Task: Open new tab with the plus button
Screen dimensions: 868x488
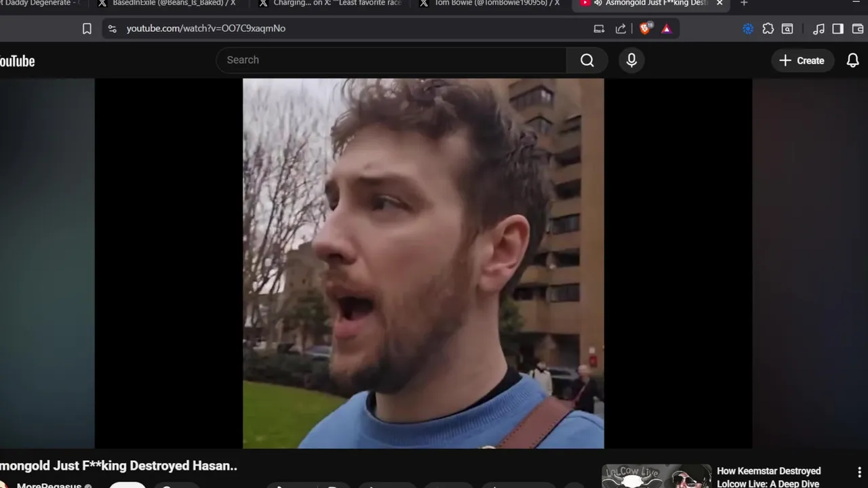Action: (x=744, y=3)
